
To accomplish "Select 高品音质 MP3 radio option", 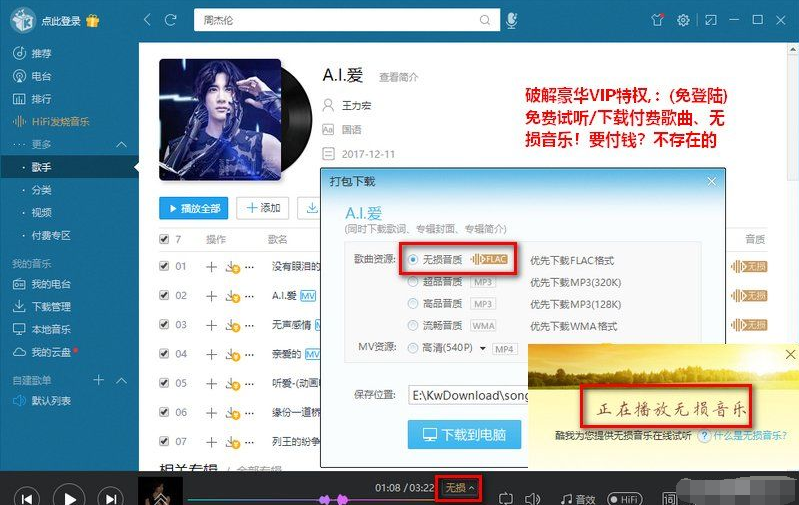I will tap(413, 304).
